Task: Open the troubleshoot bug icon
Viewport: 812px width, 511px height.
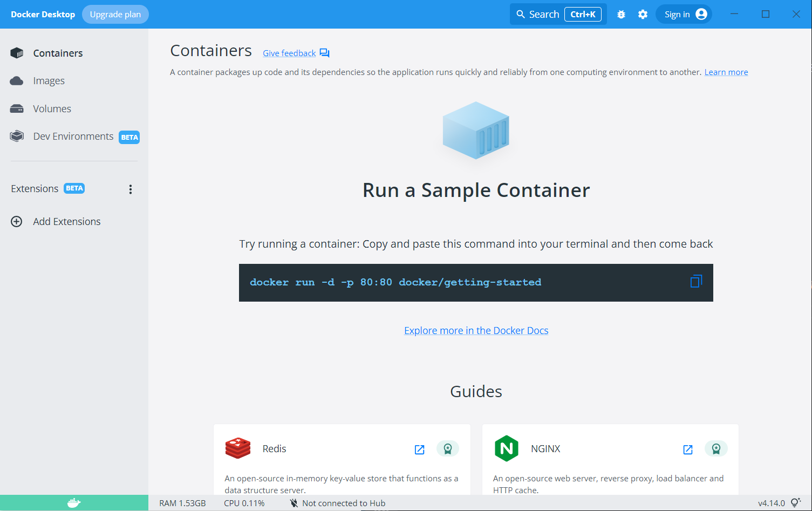Action: pos(621,14)
